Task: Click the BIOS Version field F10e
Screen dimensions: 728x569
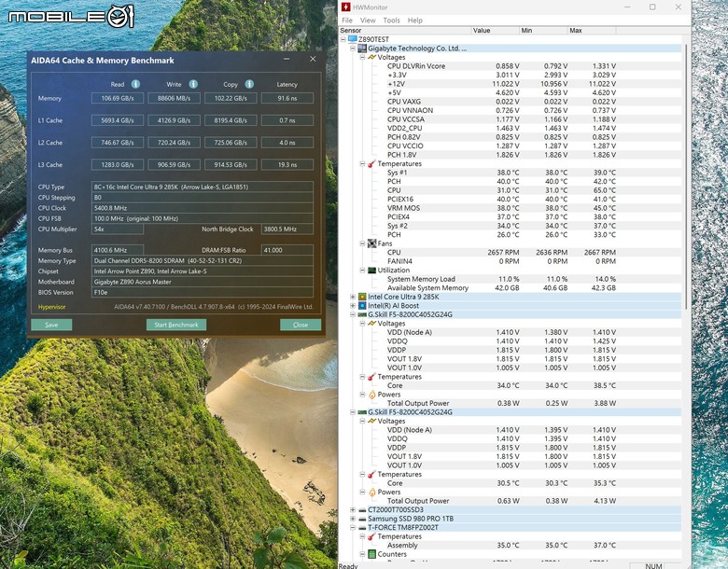Action: 203,292
